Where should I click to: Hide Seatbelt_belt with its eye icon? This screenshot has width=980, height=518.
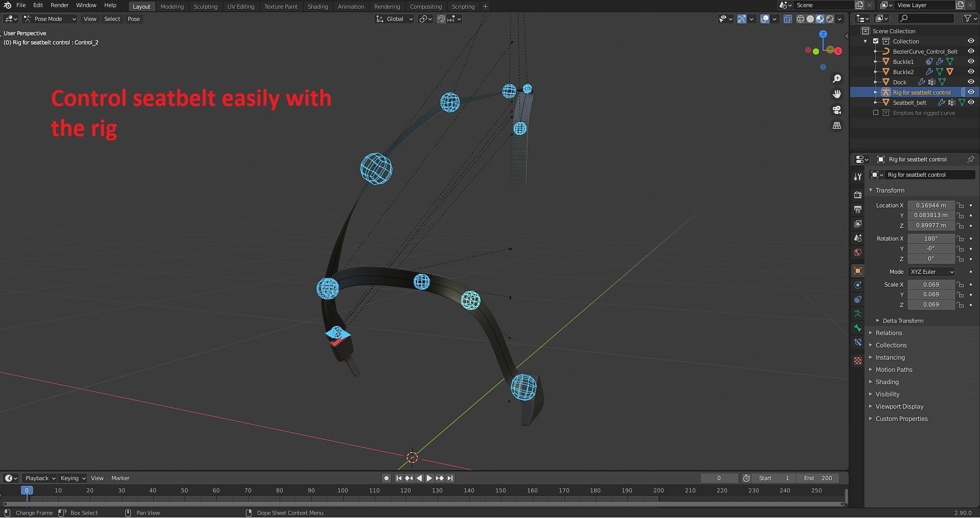971,102
